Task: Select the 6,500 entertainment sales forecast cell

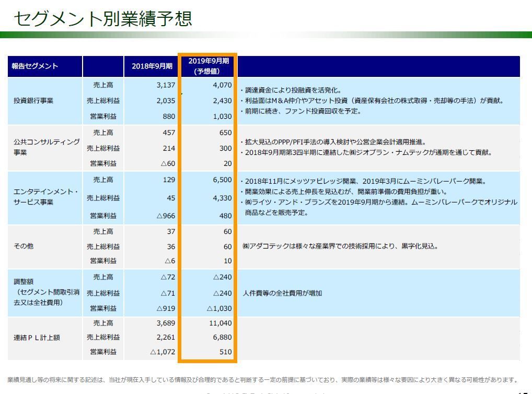Action: coord(222,180)
